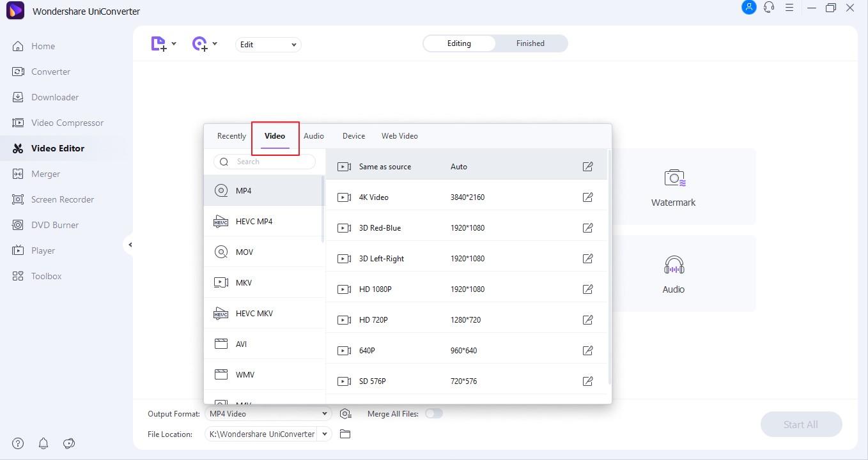The height and width of the screenshot is (460, 868).
Task: Switch to the Editing view
Action: (459, 43)
